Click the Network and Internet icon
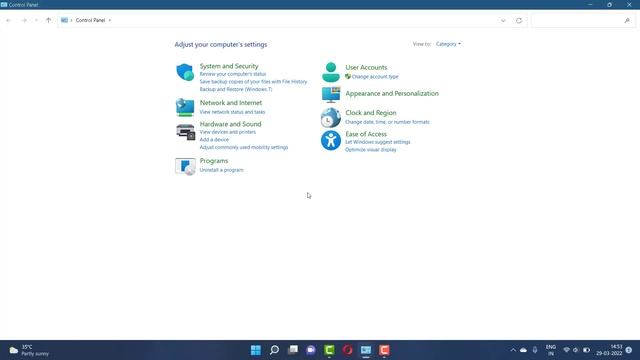The width and height of the screenshot is (640, 360). tap(185, 107)
